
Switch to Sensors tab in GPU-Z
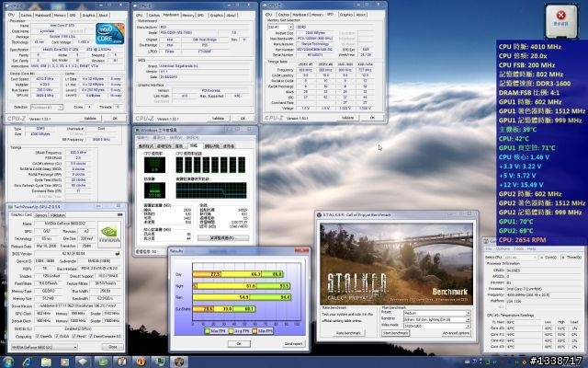click(40, 215)
